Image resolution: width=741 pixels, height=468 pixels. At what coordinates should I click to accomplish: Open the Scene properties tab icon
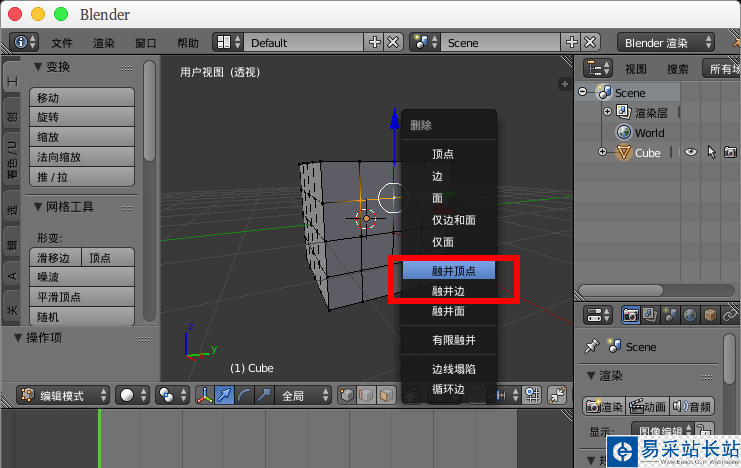click(x=670, y=315)
